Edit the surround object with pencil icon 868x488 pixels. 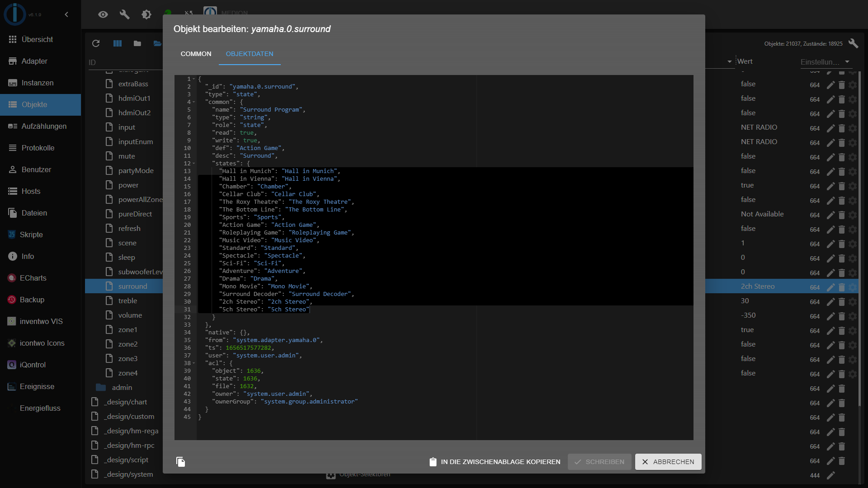tap(830, 287)
